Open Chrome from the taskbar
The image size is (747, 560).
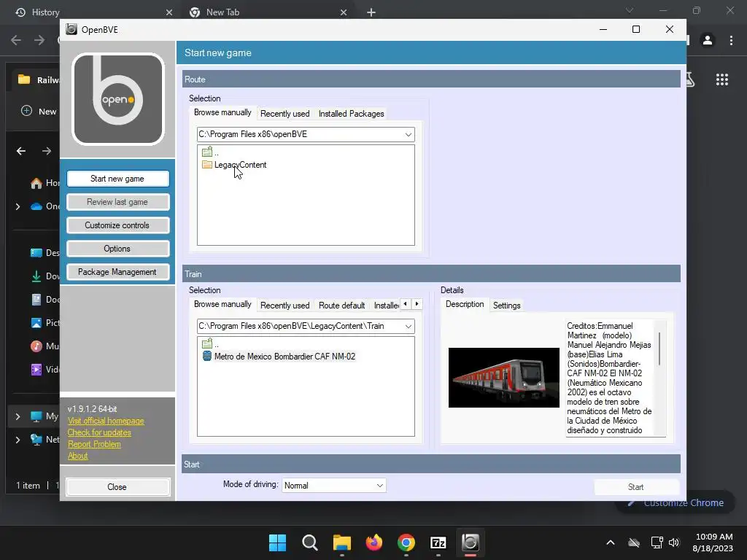pos(406,542)
